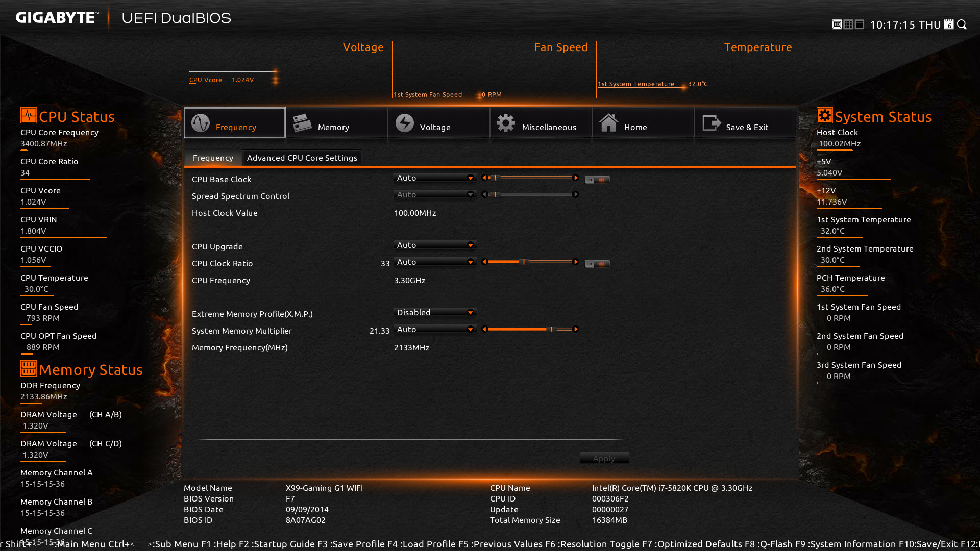Click the System Status chip icon
The height and width of the screenshot is (551, 980).
pos(824,115)
